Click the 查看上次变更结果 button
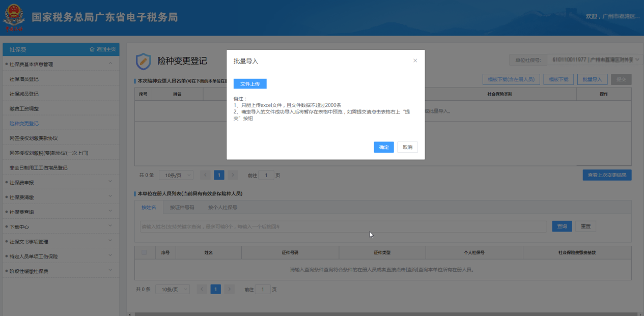 [x=607, y=175]
